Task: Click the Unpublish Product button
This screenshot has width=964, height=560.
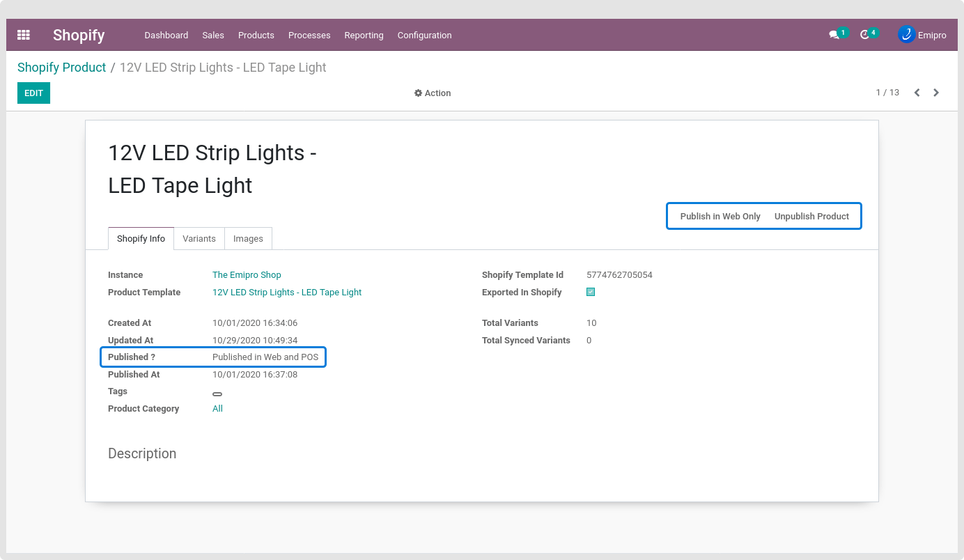Action: [811, 217]
